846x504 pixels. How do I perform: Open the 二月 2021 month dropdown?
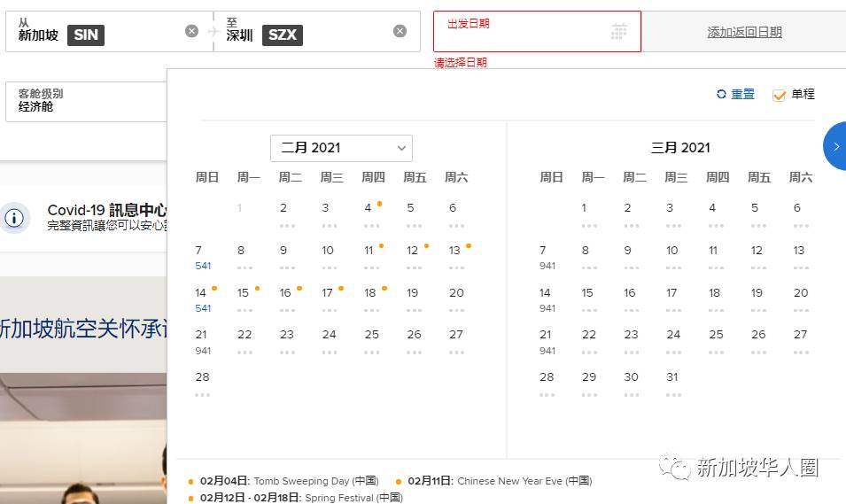[341, 148]
